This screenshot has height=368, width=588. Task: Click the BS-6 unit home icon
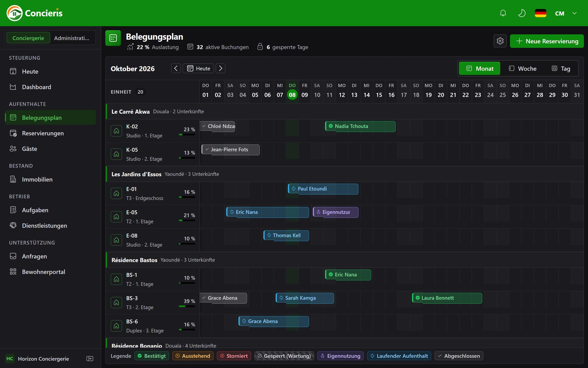coord(116,326)
